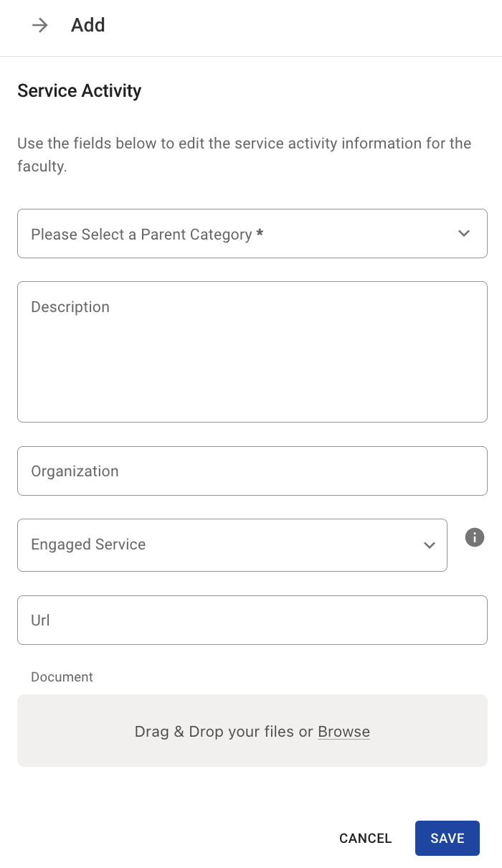Click the Parent Category chevron arrow
The image size is (502, 868).
pos(464,233)
